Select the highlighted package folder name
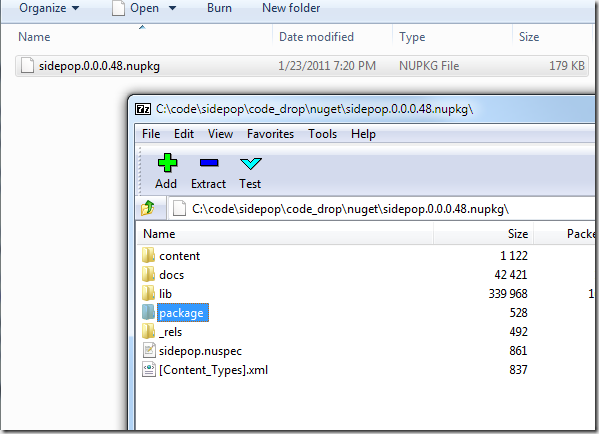The image size is (599, 434). click(x=182, y=313)
